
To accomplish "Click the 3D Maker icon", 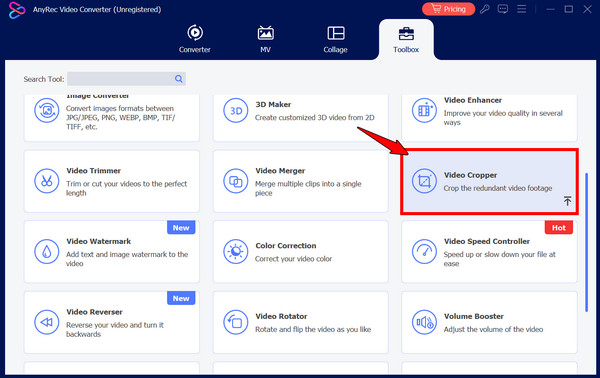I will pos(236,111).
